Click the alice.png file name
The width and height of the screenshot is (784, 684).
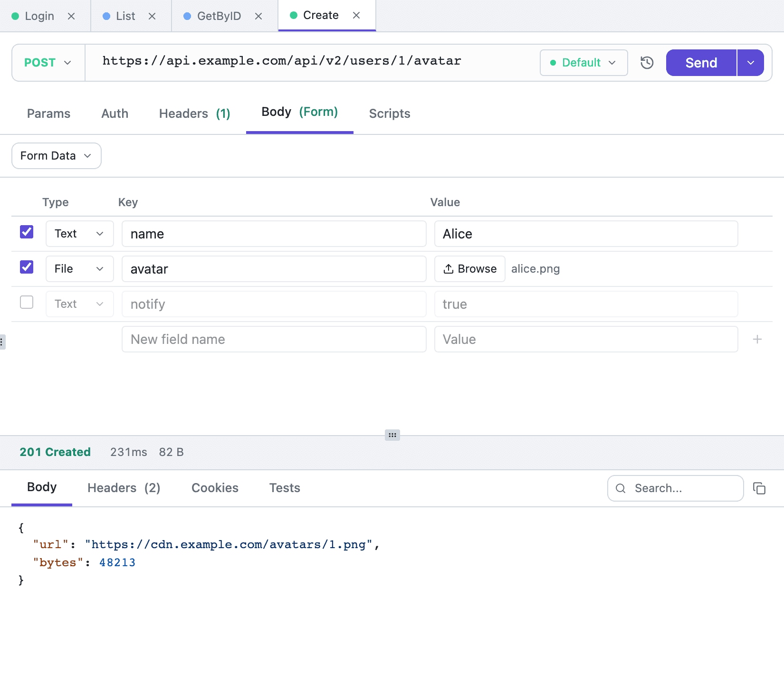tap(535, 269)
